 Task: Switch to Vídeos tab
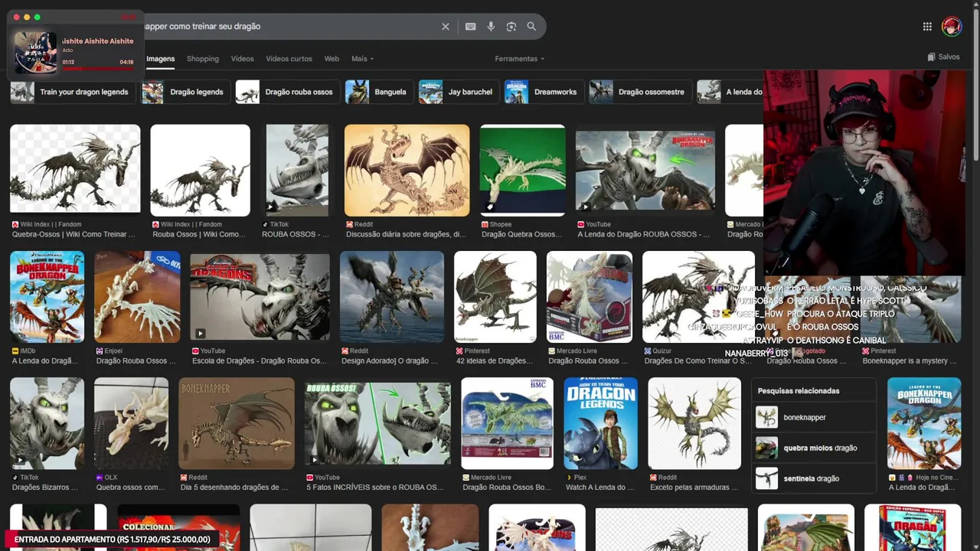click(x=242, y=59)
